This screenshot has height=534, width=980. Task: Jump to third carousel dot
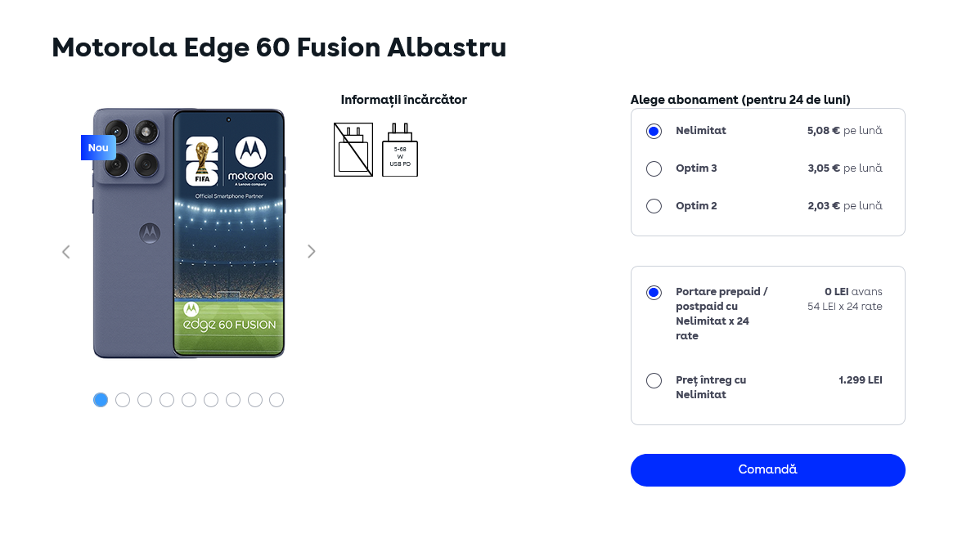(x=145, y=400)
